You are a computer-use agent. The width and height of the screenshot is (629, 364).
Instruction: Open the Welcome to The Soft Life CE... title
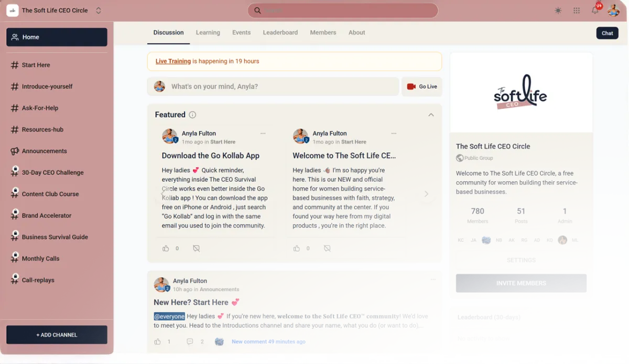344,156
